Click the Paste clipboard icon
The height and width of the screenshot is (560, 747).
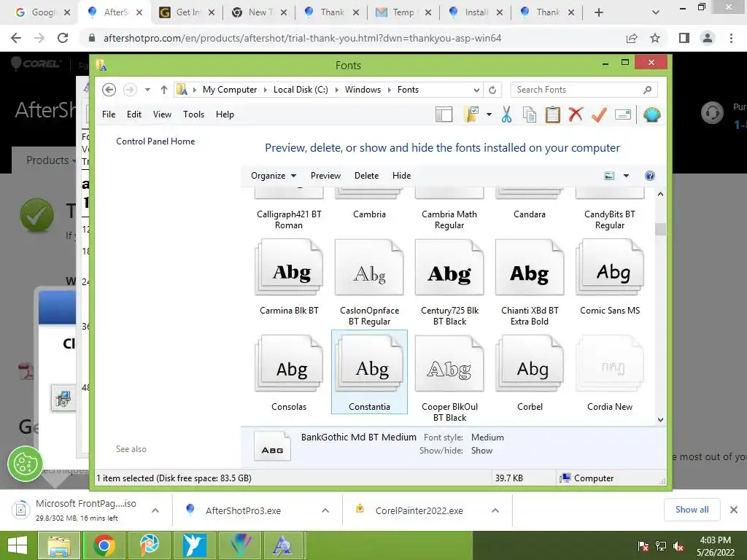tap(553, 114)
